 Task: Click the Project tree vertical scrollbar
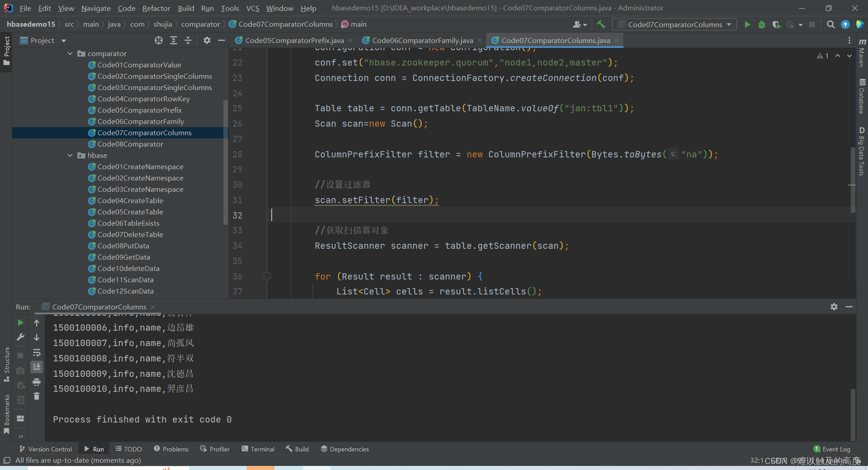click(x=226, y=161)
